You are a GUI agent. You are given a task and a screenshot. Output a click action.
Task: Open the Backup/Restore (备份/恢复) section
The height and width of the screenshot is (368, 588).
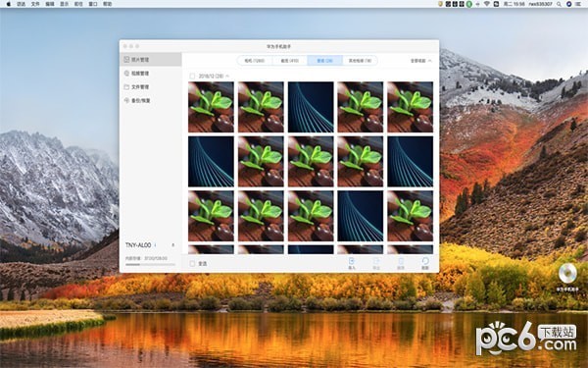(151, 100)
